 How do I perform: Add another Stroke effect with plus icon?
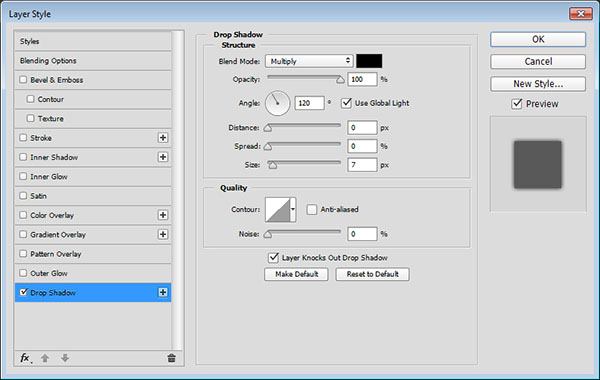tap(163, 138)
